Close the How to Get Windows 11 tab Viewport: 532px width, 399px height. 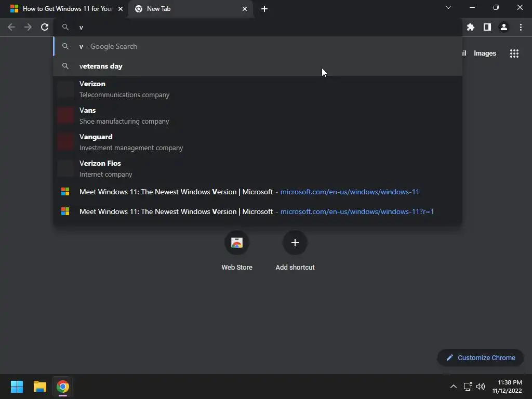[121, 9]
